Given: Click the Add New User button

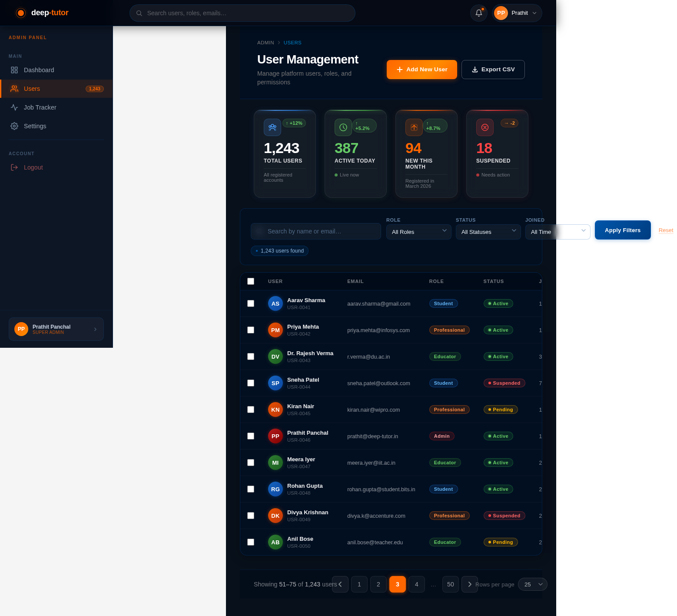Looking at the screenshot, I should tap(421, 70).
